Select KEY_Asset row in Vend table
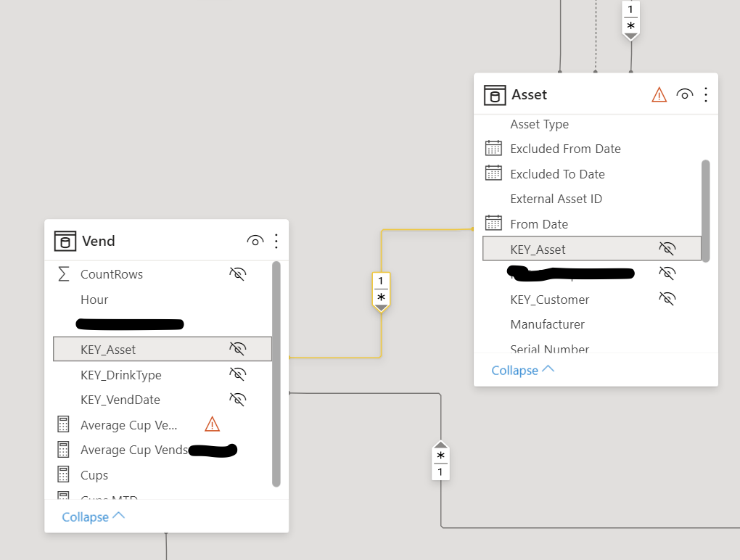740x560 pixels. (163, 349)
